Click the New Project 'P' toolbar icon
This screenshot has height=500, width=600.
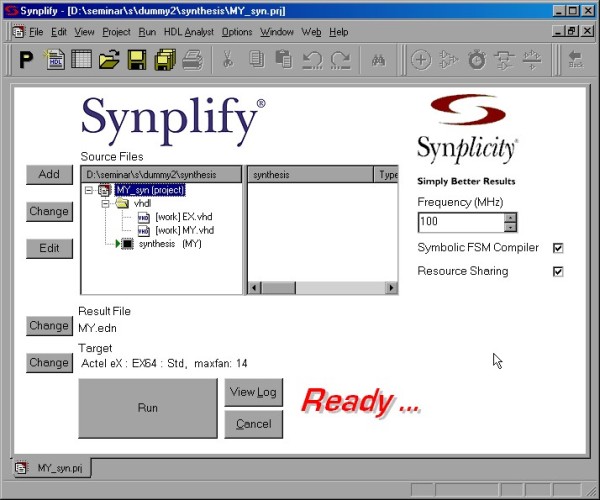click(x=26, y=60)
